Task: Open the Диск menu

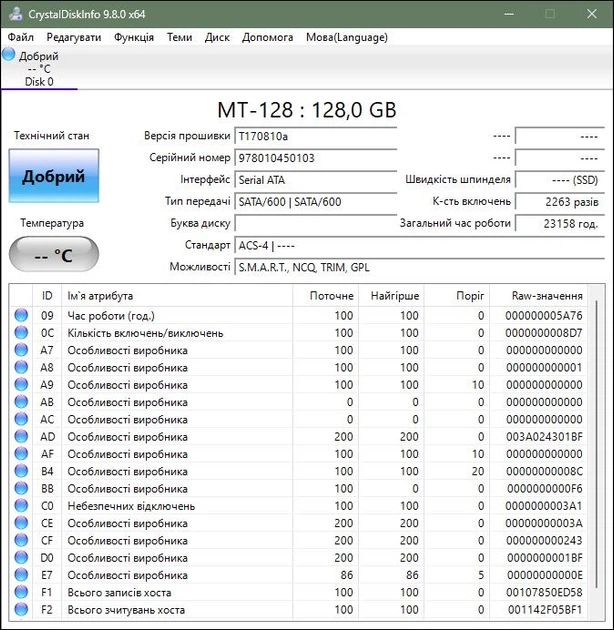Action: click(217, 37)
